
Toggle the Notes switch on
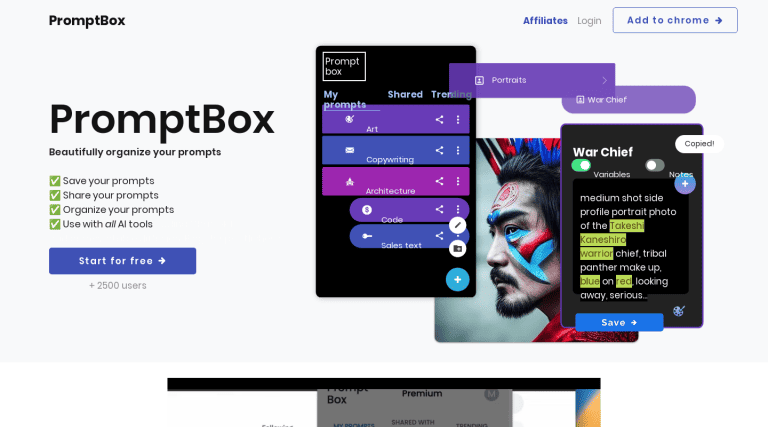click(x=654, y=166)
